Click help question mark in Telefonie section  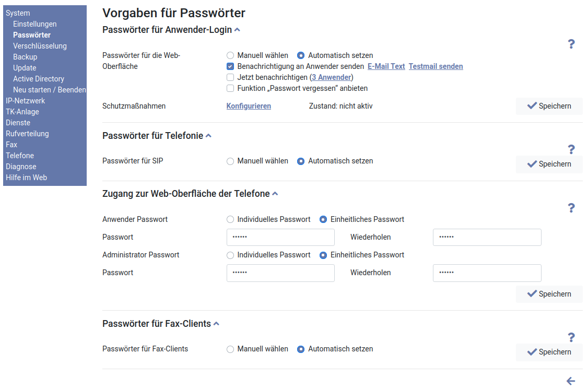click(571, 150)
